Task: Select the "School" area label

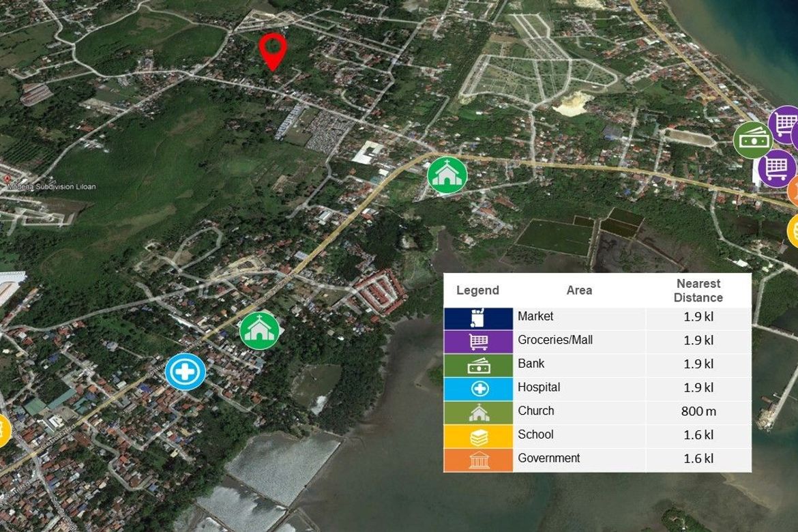Action: [535, 434]
